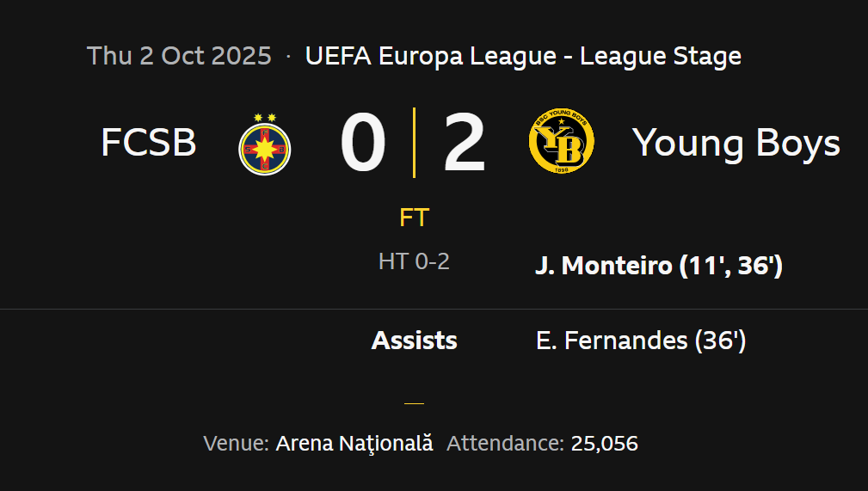Click the horizontal line above Assists

(x=434, y=309)
